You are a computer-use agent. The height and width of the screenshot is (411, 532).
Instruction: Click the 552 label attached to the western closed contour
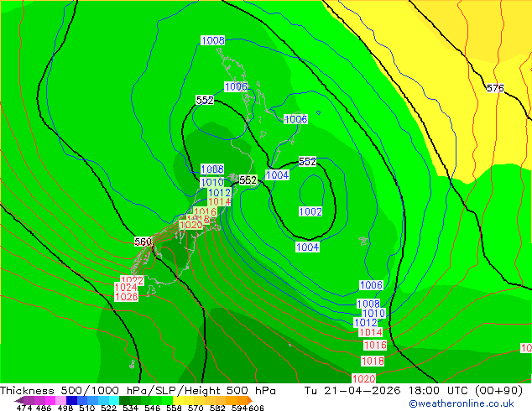coord(205,100)
